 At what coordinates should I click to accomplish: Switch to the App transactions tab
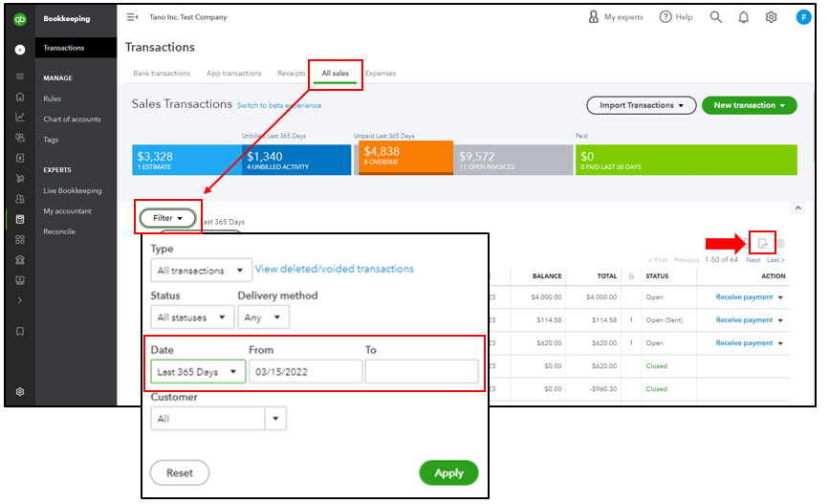point(233,74)
